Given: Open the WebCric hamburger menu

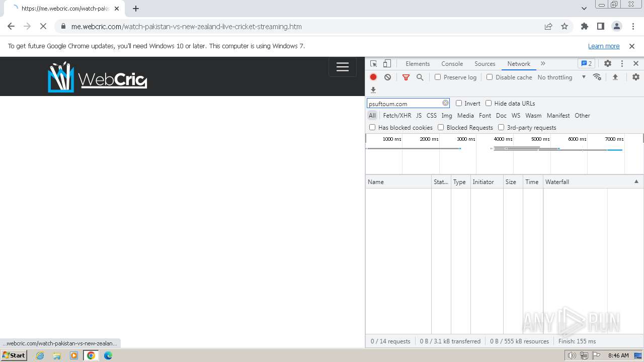Looking at the screenshot, I should coord(343,67).
